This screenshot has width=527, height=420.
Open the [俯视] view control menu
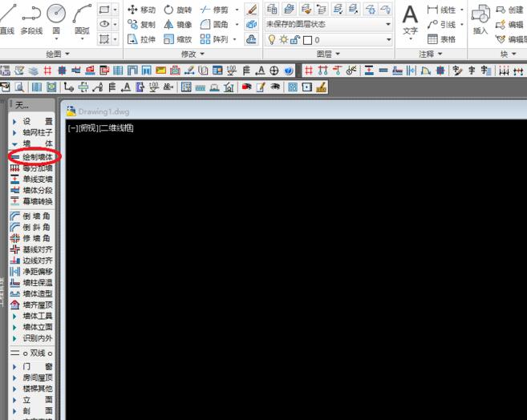pos(88,128)
